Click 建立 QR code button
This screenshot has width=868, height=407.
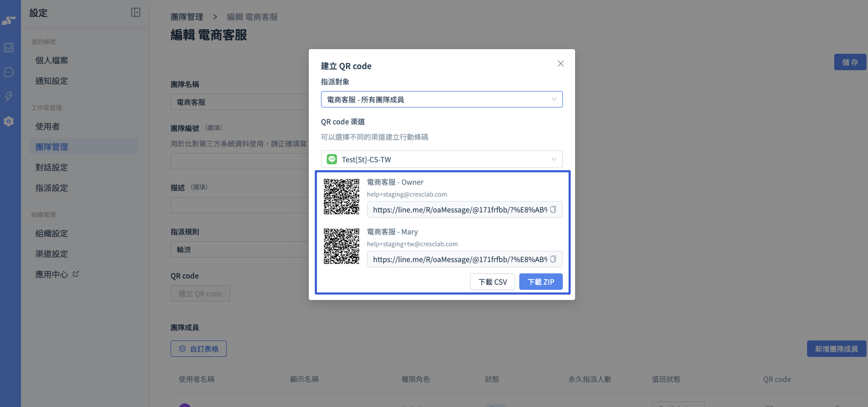200,293
